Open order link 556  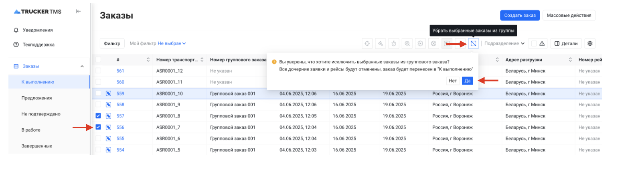click(120, 127)
